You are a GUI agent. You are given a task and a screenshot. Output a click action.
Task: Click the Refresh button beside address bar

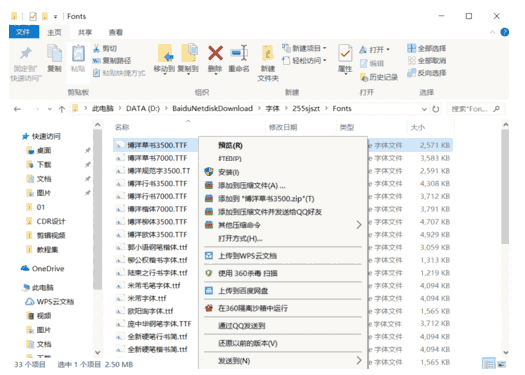(436, 109)
